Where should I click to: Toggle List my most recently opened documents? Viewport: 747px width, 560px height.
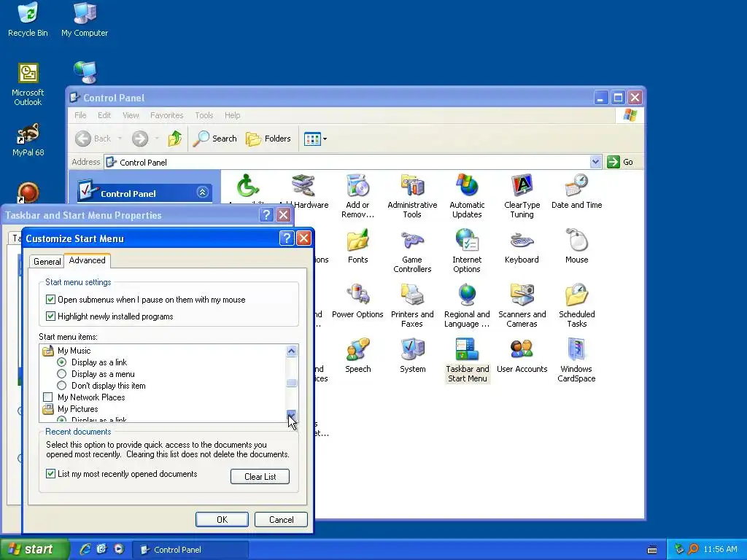click(50, 474)
